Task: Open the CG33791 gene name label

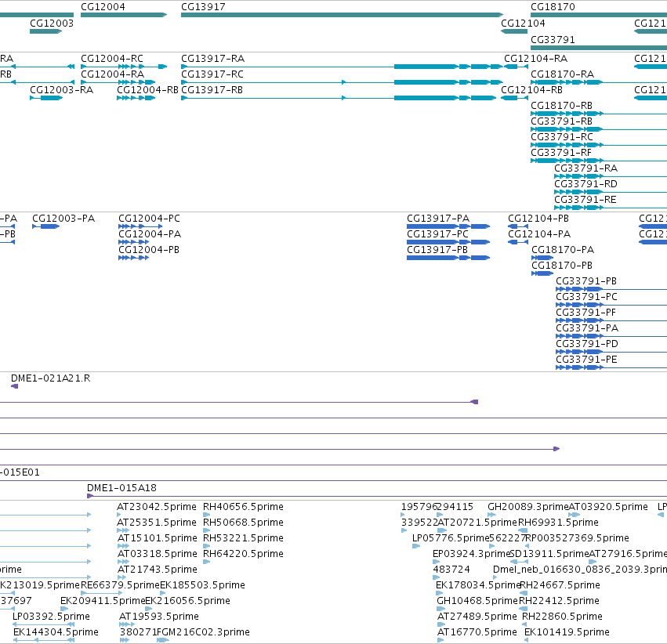Action: (x=553, y=40)
